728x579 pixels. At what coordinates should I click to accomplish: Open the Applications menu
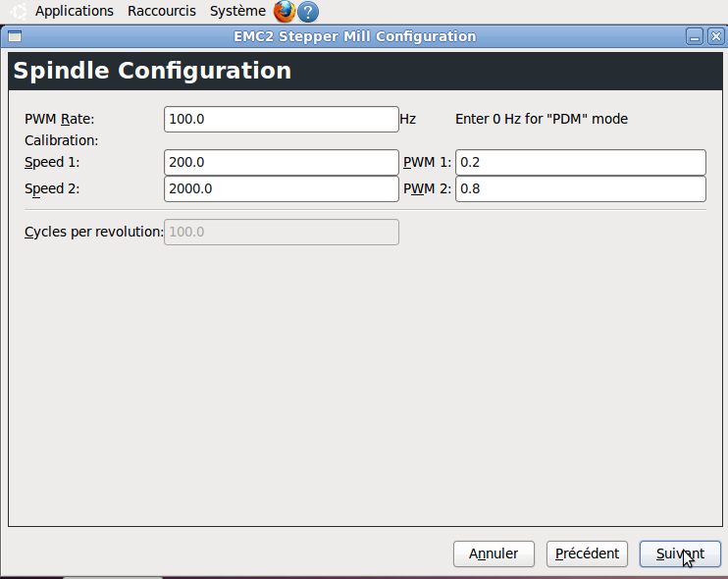[75, 11]
